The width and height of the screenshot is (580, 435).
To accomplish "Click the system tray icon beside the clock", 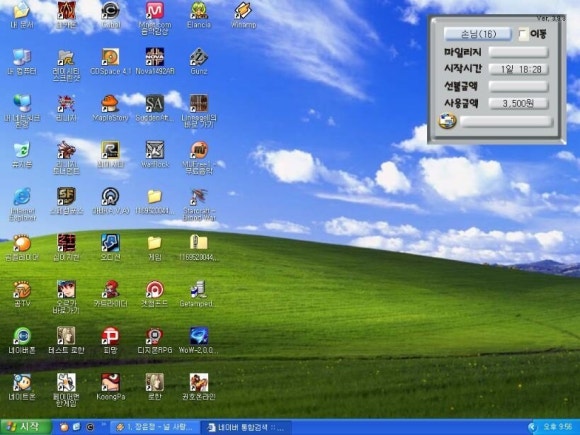I will pos(533,427).
